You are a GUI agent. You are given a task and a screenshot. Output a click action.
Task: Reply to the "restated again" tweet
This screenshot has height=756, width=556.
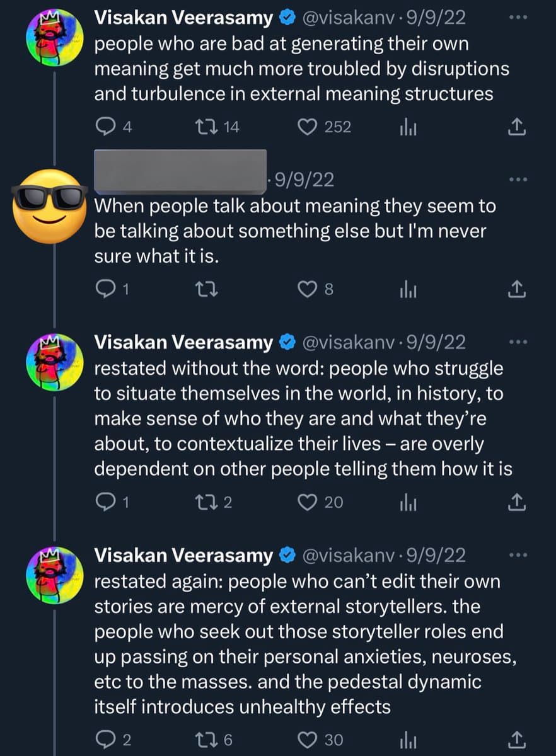(x=103, y=740)
